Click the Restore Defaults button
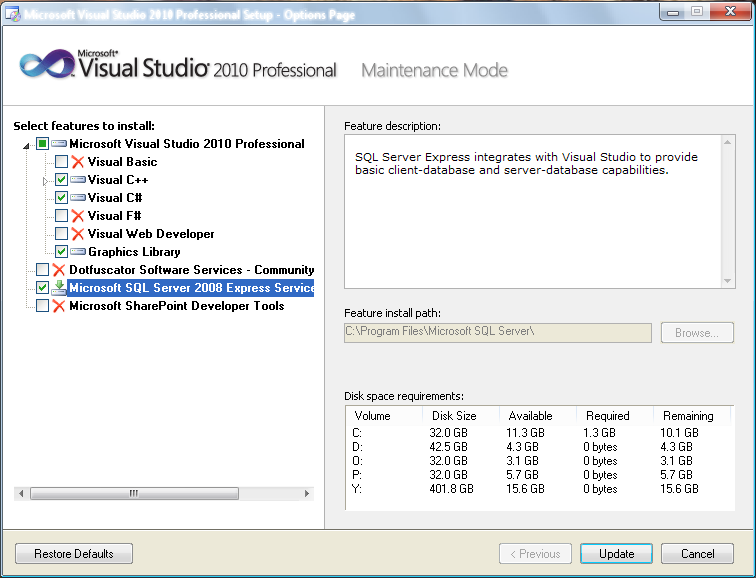Screen dimensions: 756x578 (74, 553)
